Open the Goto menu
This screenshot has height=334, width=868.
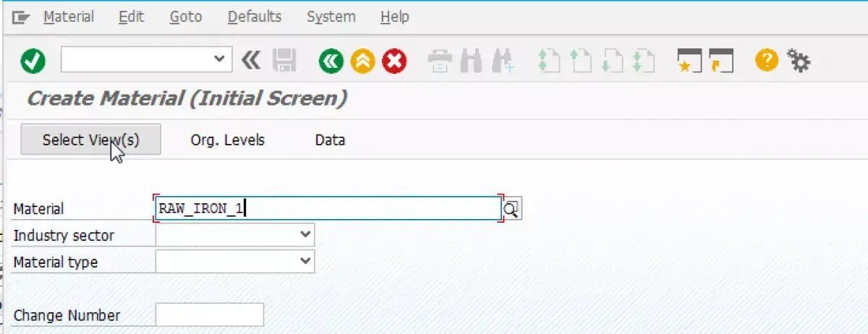pos(186,17)
